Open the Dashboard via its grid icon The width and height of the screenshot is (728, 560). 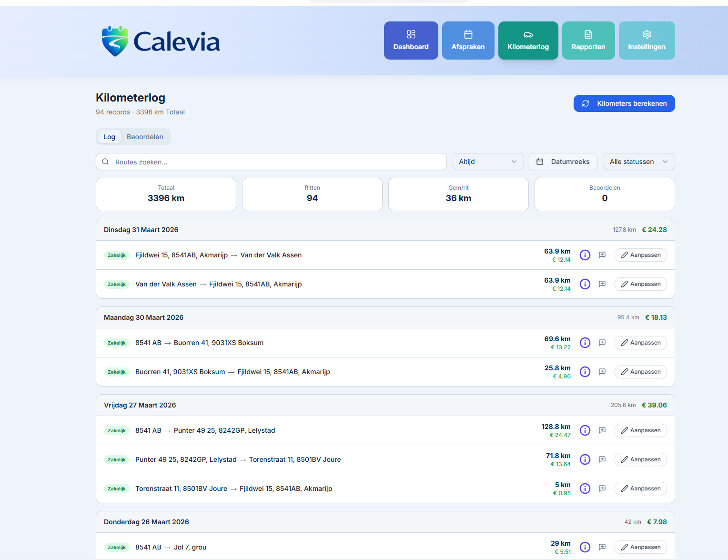coord(411,34)
